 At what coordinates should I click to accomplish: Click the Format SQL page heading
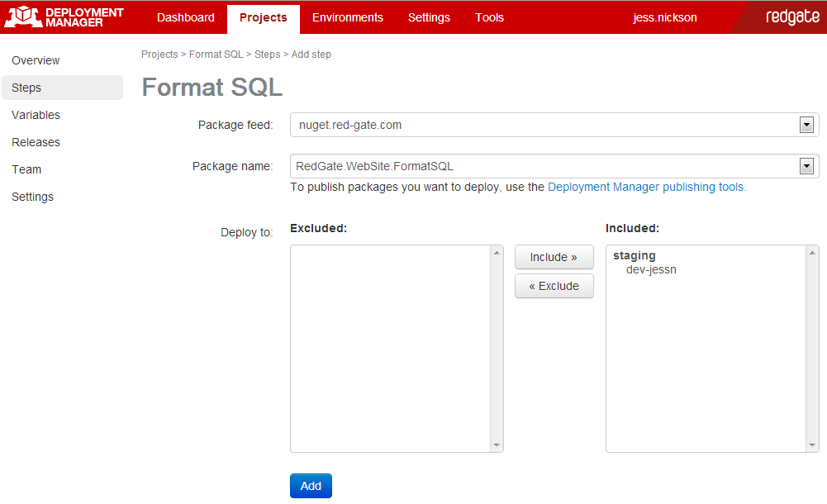[212, 87]
